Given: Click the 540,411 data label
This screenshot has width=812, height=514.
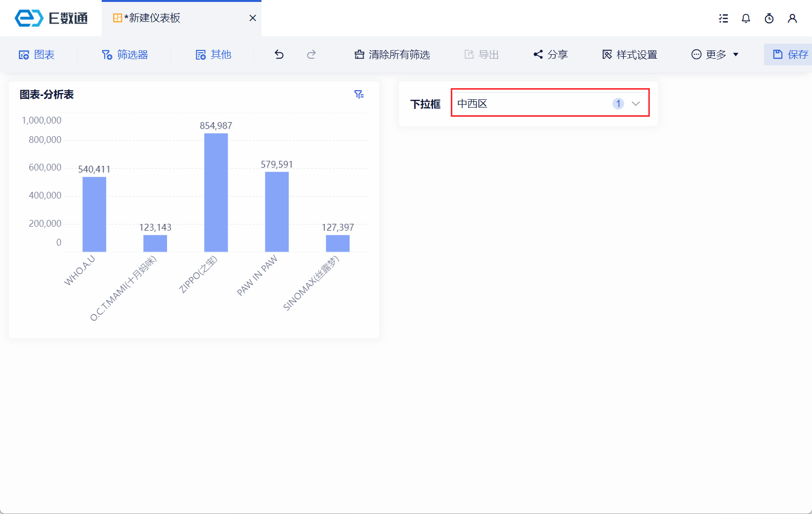Looking at the screenshot, I should coord(94,169).
